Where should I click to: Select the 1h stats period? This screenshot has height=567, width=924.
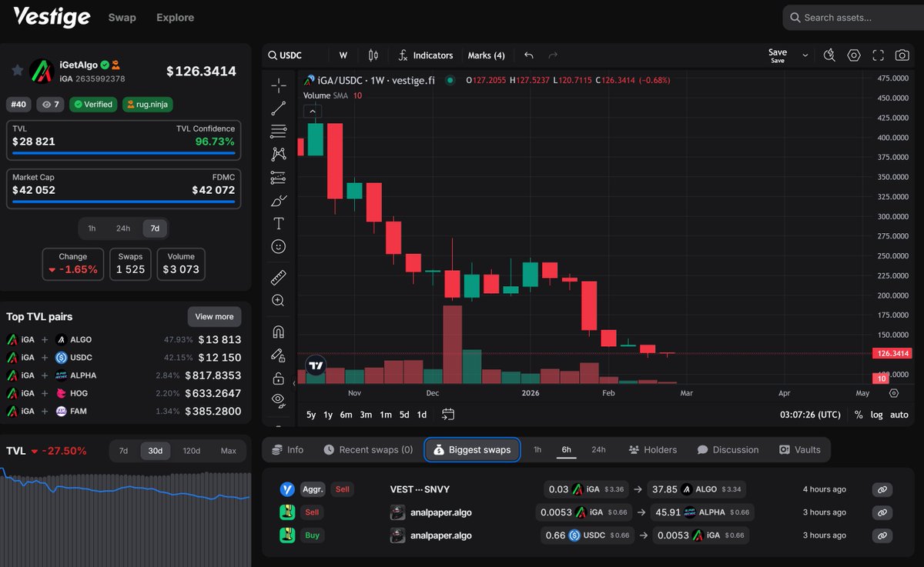92,228
